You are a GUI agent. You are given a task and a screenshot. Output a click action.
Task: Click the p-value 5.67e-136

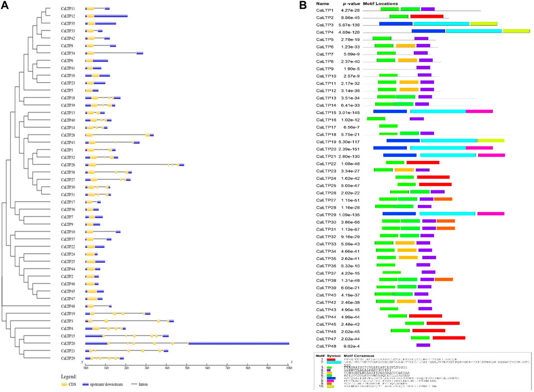click(x=349, y=25)
